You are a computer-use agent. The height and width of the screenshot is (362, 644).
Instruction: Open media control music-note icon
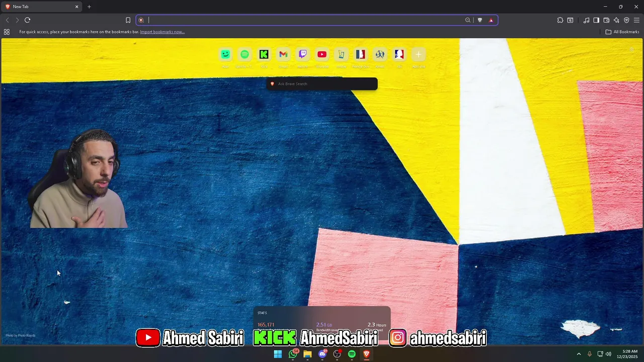coord(586,20)
